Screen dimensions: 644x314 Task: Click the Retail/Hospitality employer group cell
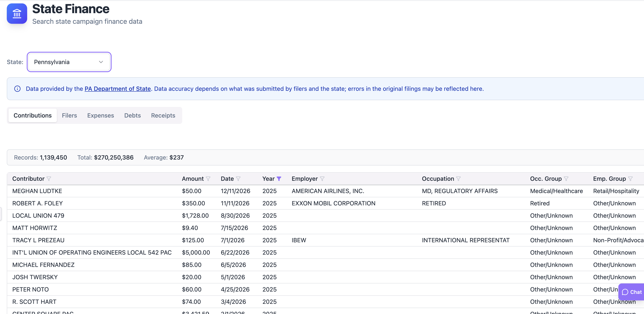[616, 191]
